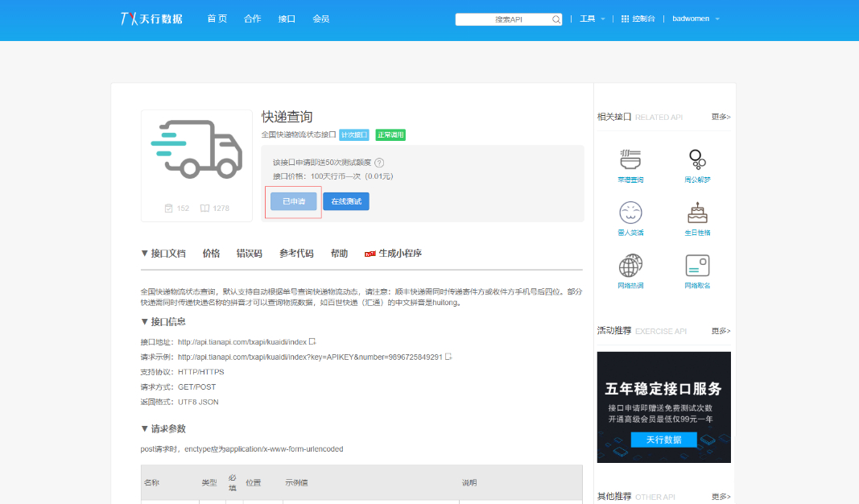Image resolution: width=859 pixels, height=504 pixels.
Task: Switch to the 错误码 tab
Action: pyautogui.click(x=250, y=253)
